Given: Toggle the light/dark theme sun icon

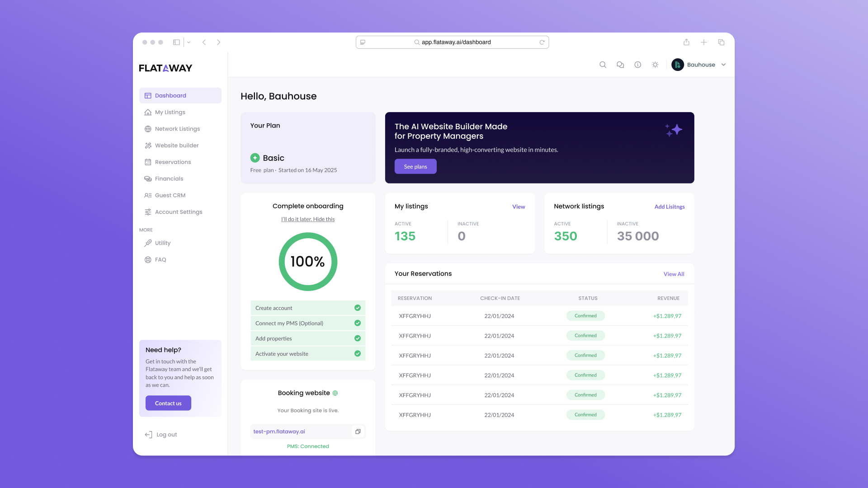Looking at the screenshot, I should 655,65.
